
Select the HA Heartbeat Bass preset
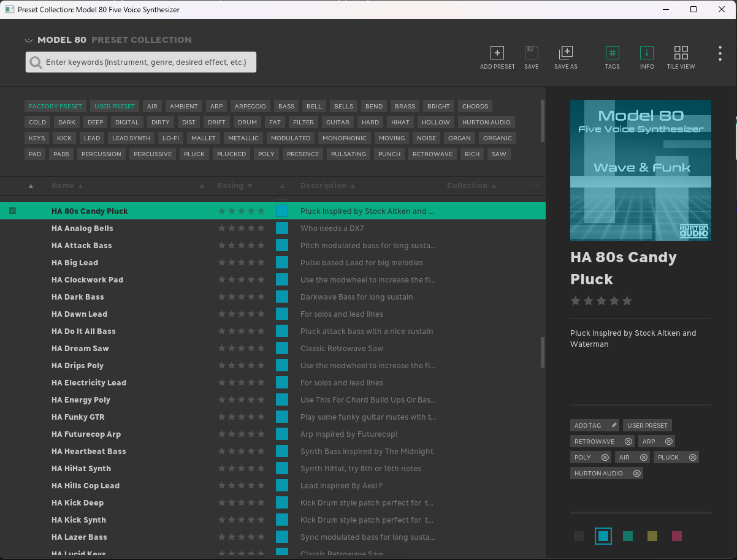click(x=273, y=451)
